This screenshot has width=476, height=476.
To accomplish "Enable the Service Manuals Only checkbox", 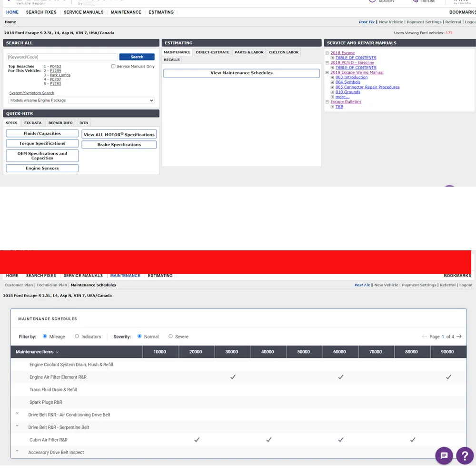I will click(113, 66).
